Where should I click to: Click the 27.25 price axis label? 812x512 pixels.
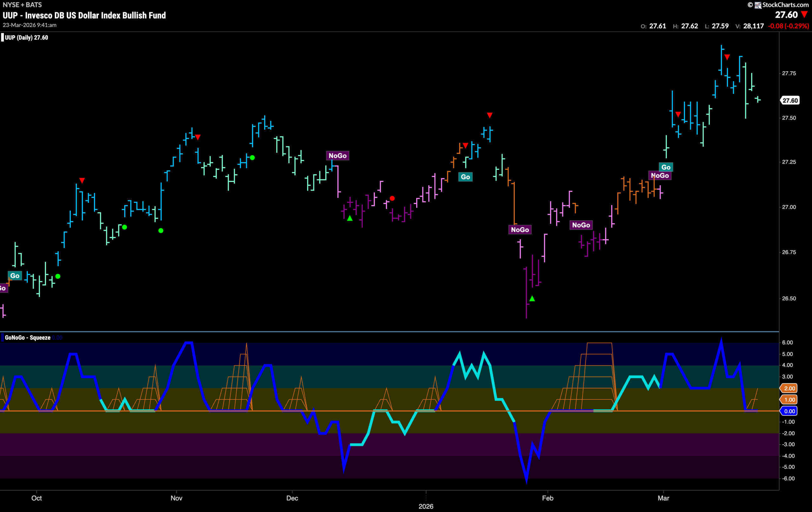(789, 162)
